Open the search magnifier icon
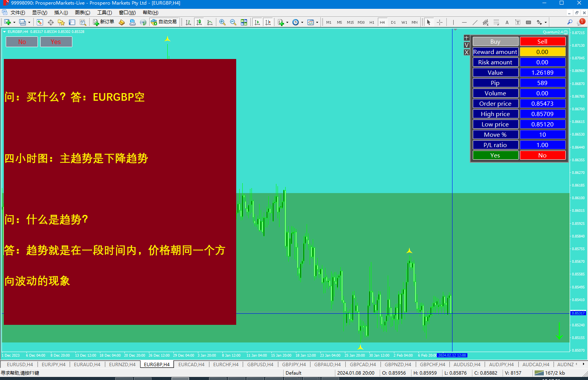Viewport: 588px width, 380px height. pyautogui.click(x=570, y=22)
